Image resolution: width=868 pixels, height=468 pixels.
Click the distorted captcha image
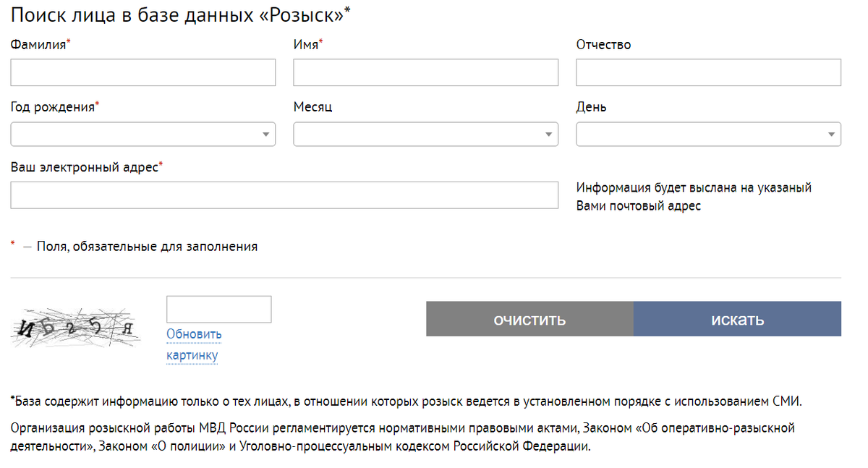[76, 329]
